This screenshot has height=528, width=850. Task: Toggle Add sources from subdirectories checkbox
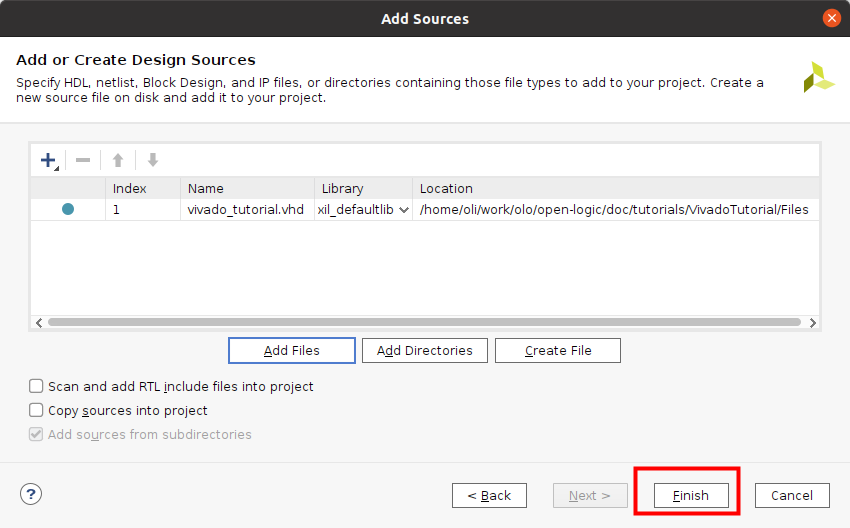[36, 434]
